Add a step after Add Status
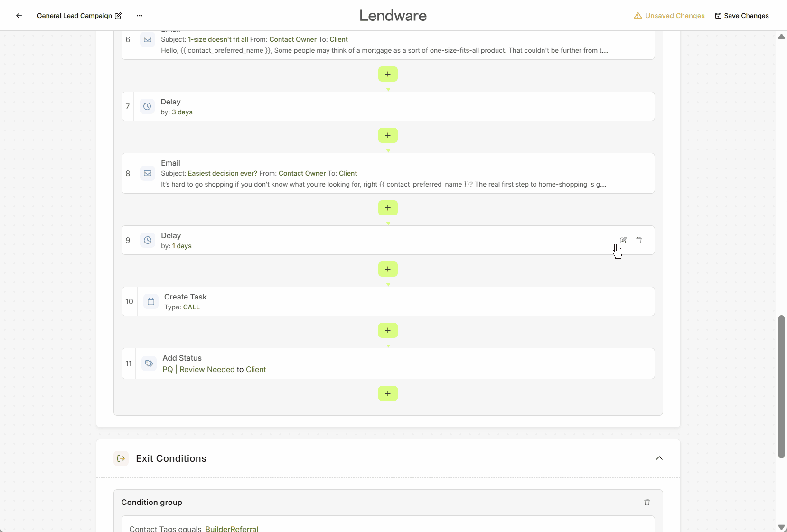Image resolution: width=787 pixels, height=532 pixels. point(388,393)
